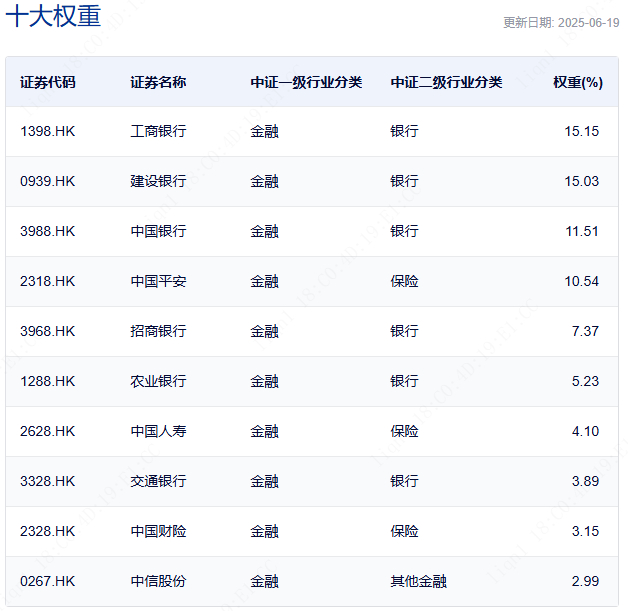Click weight value 4.10

(x=585, y=431)
